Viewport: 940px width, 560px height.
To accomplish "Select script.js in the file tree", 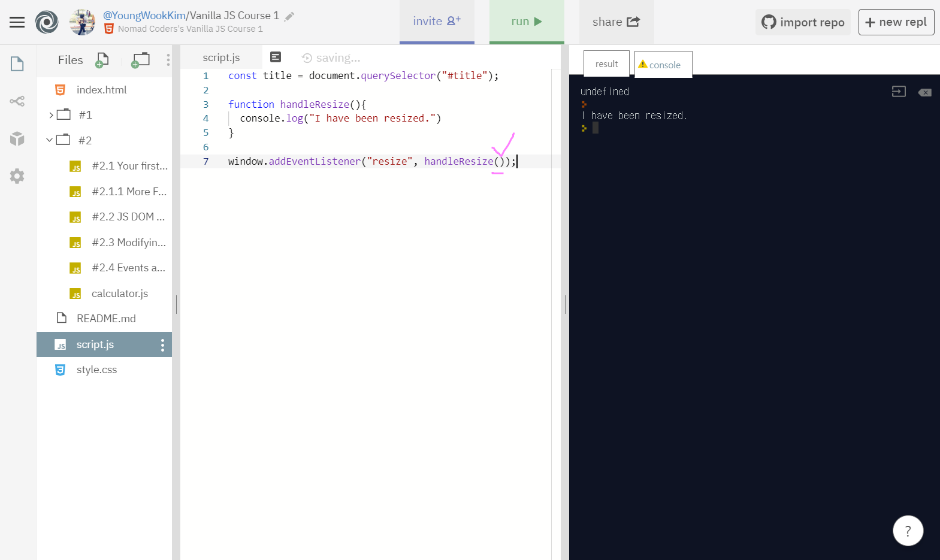I will pos(104,344).
